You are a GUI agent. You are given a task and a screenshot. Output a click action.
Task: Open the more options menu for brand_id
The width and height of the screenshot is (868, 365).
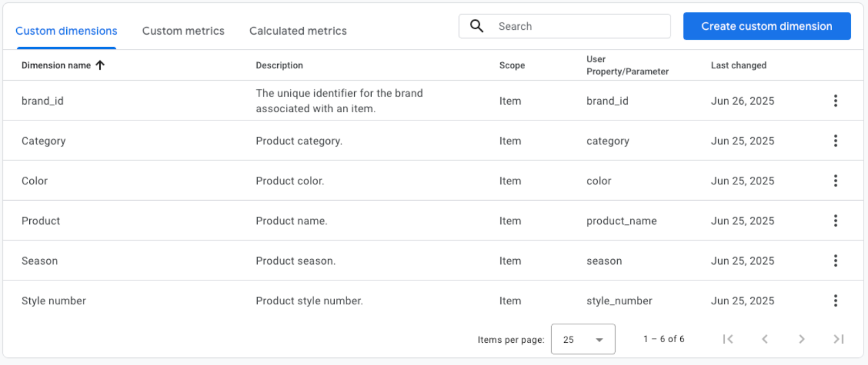coord(835,100)
